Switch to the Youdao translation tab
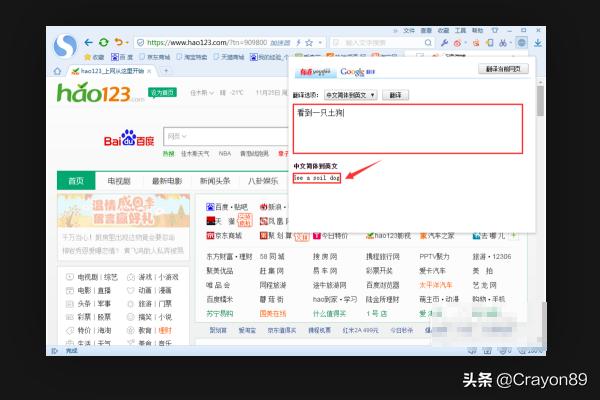This screenshot has height=400, width=600. pyautogui.click(x=315, y=72)
